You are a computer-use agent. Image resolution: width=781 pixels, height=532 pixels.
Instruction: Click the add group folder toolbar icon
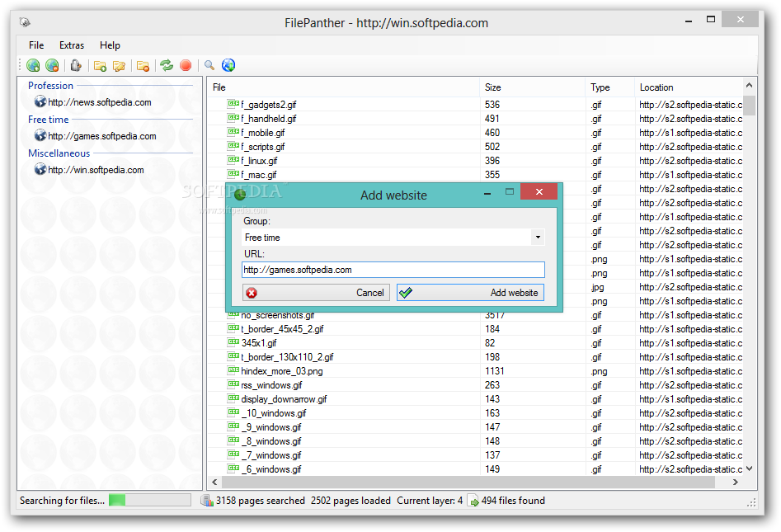(100, 66)
